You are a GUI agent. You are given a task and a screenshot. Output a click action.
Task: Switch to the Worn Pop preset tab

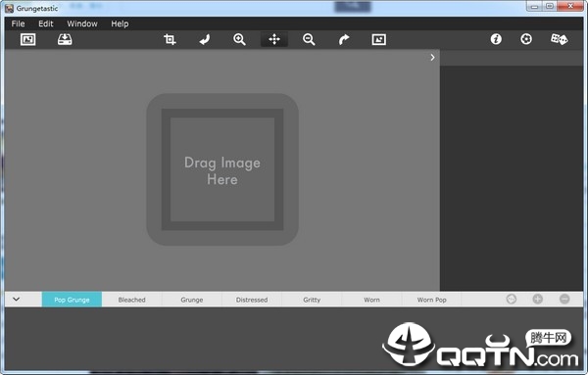point(431,300)
